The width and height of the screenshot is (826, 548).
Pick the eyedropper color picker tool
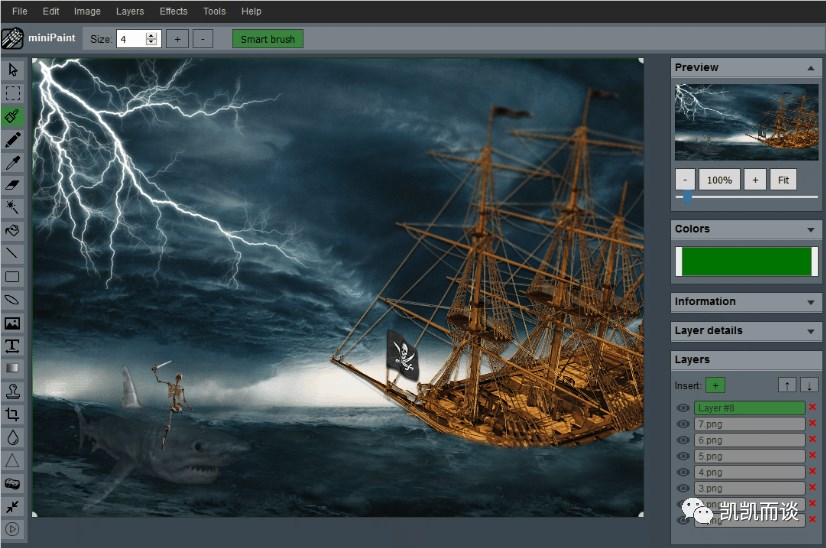tap(13, 162)
